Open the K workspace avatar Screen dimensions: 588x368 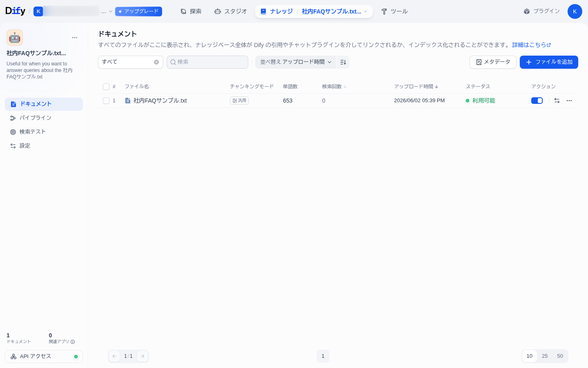click(x=38, y=11)
